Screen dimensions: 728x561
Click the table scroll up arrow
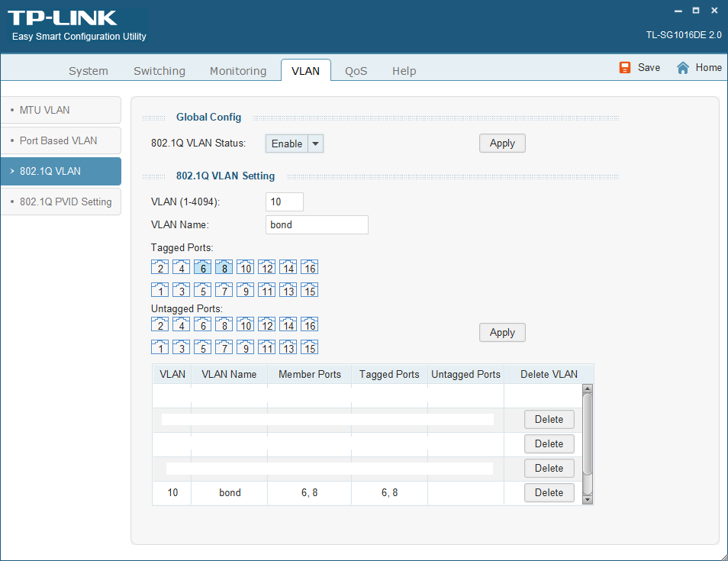pos(588,389)
